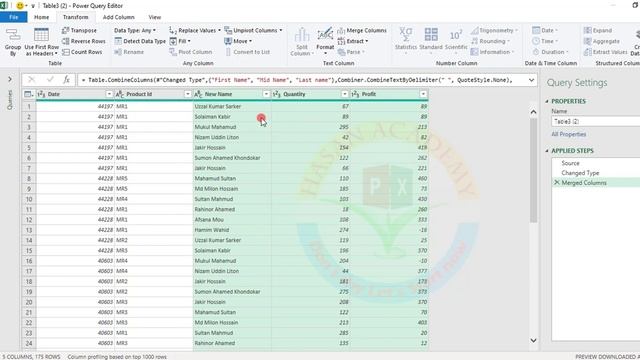Open the New Name column filter dropdown
The image size is (640, 360).
pos(266,94)
